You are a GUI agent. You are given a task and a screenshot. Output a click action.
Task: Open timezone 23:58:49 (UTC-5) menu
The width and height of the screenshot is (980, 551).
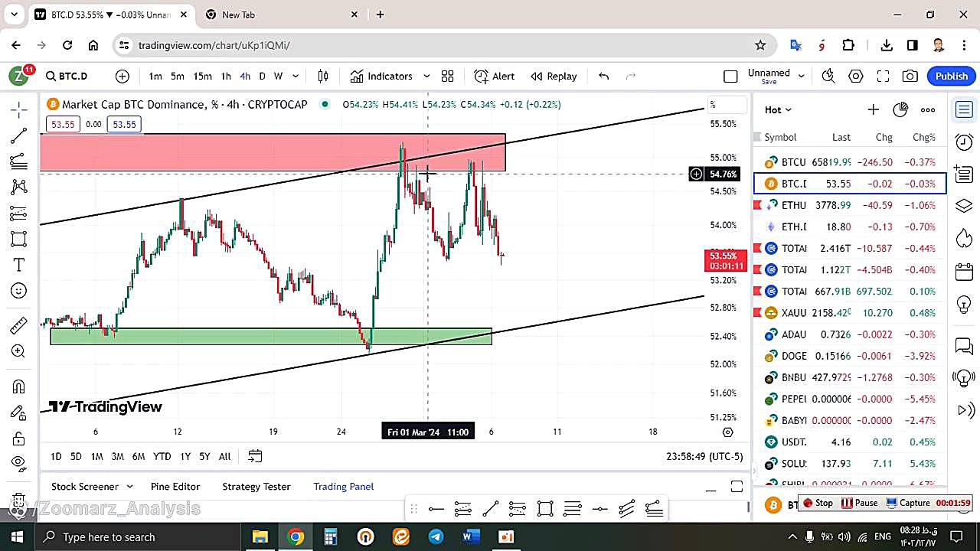click(x=704, y=456)
